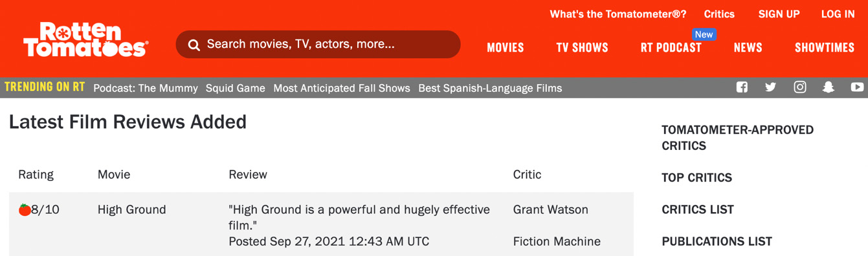Open the Facebook social icon
This screenshot has width=868, height=256.
click(x=742, y=87)
